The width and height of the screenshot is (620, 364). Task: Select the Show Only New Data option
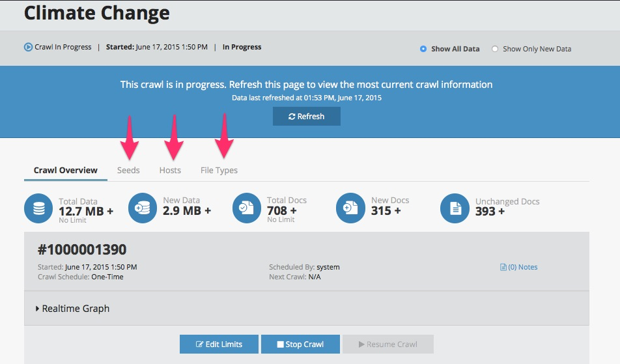(495, 49)
